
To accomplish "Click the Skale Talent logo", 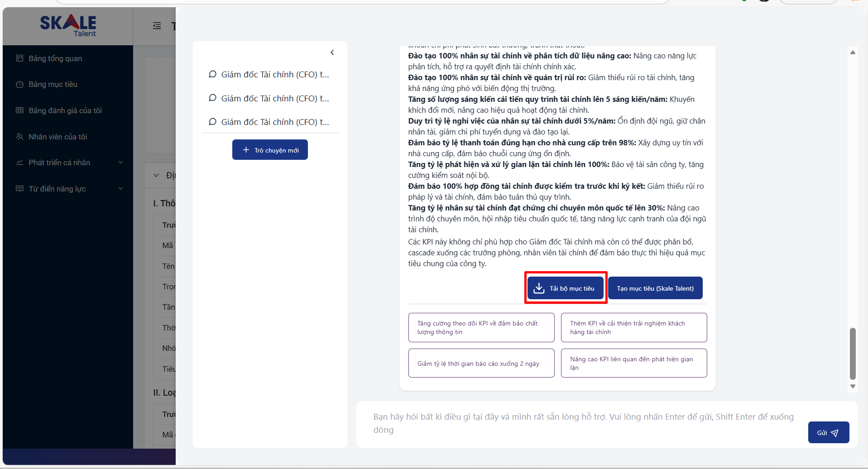I will tap(68, 25).
